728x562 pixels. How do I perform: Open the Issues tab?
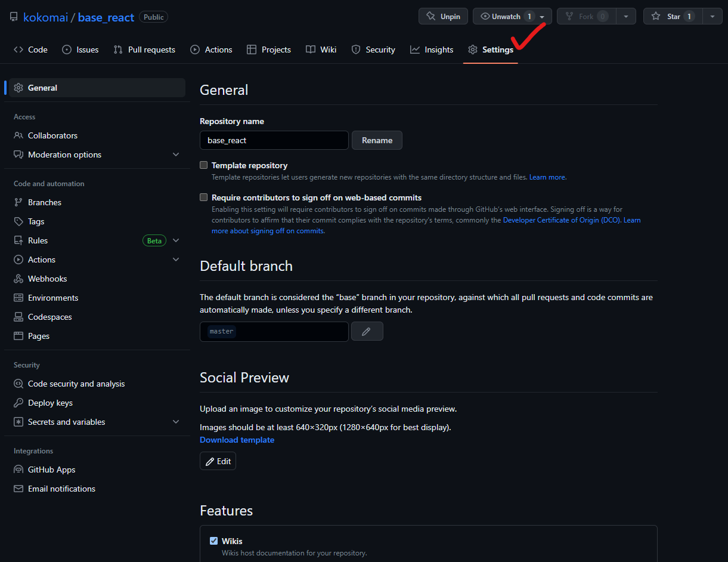click(x=80, y=50)
